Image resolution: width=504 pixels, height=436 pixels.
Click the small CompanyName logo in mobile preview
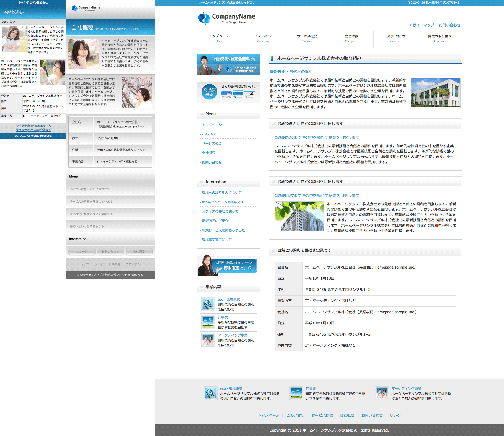coord(86,8)
